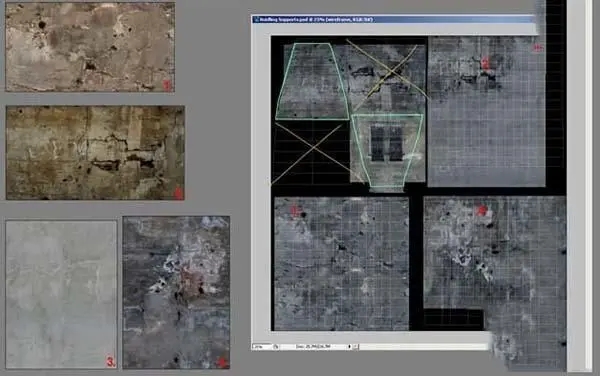600x376 pixels.
Task: Click the small status bar icon beside zoom field
Action: coord(276,347)
